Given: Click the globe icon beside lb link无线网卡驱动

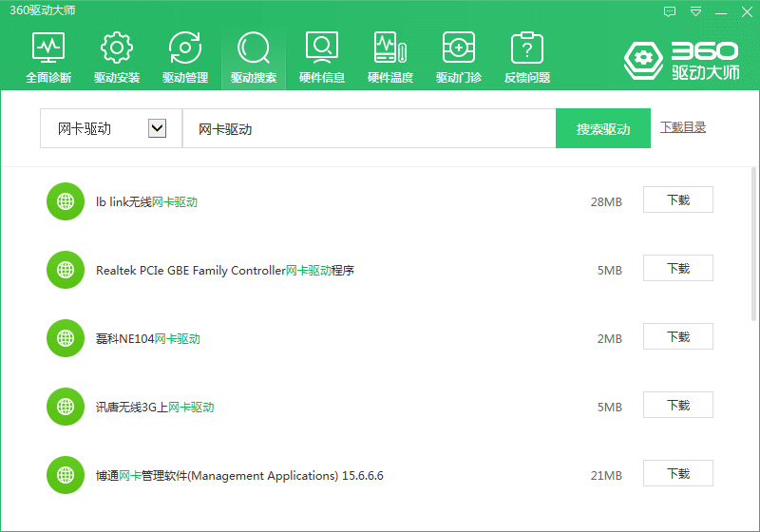Looking at the screenshot, I should [66, 201].
